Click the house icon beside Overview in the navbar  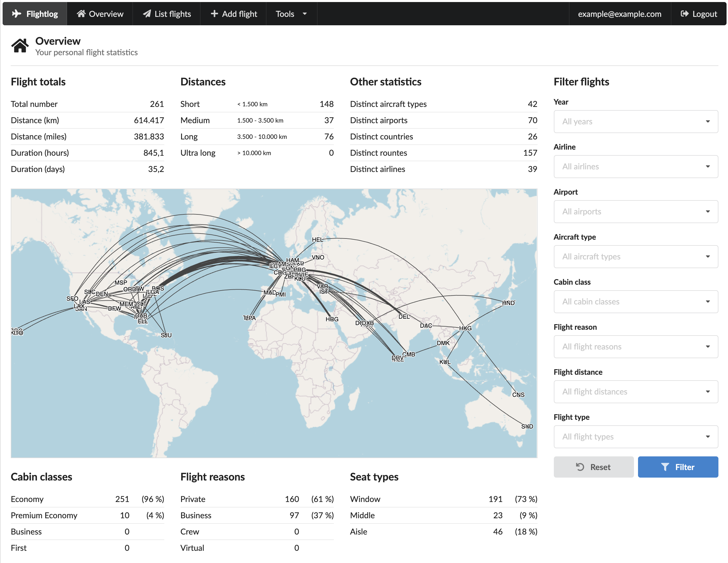81,14
